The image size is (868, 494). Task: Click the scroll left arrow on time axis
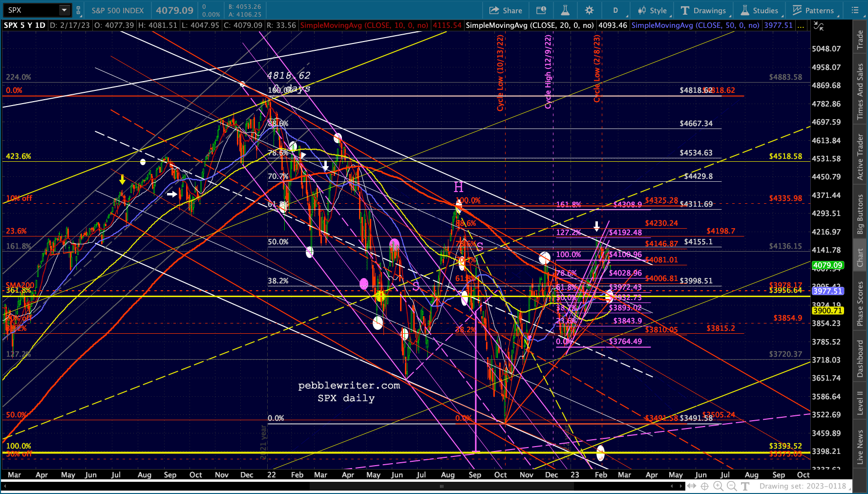click(672, 486)
